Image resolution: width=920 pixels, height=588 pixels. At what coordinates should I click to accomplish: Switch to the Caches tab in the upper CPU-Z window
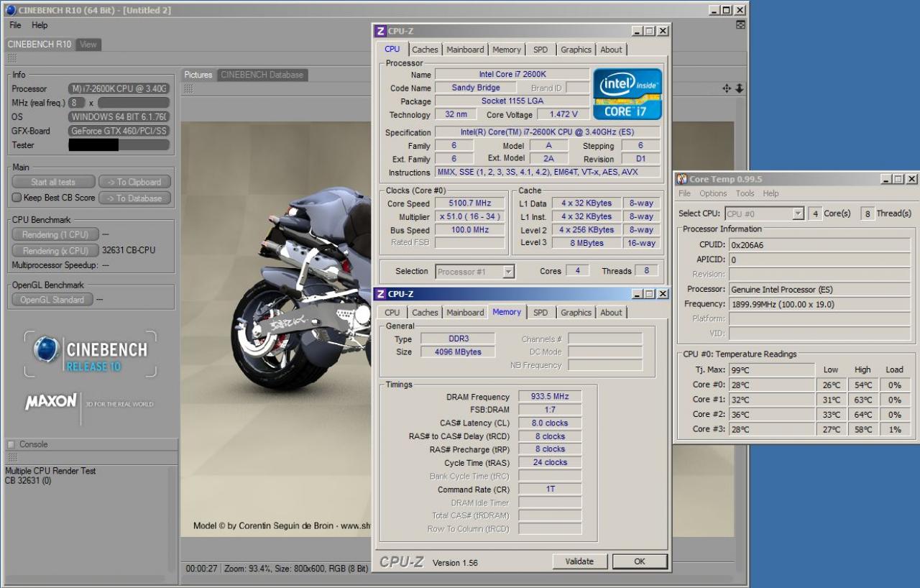425,50
